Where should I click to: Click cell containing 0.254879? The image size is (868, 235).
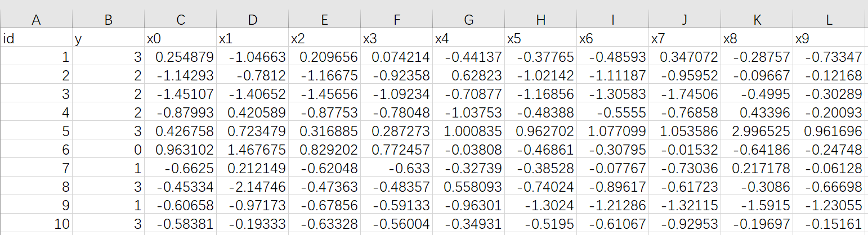pyautogui.click(x=180, y=57)
